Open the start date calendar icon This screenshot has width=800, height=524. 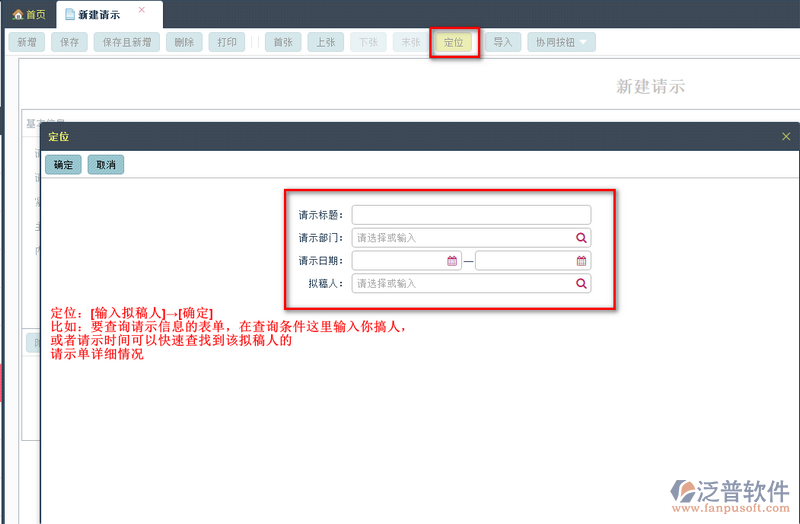(452, 261)
